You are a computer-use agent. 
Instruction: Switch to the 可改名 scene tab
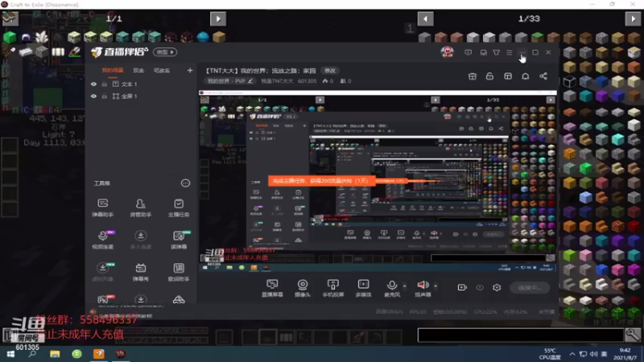coord(162,71)
